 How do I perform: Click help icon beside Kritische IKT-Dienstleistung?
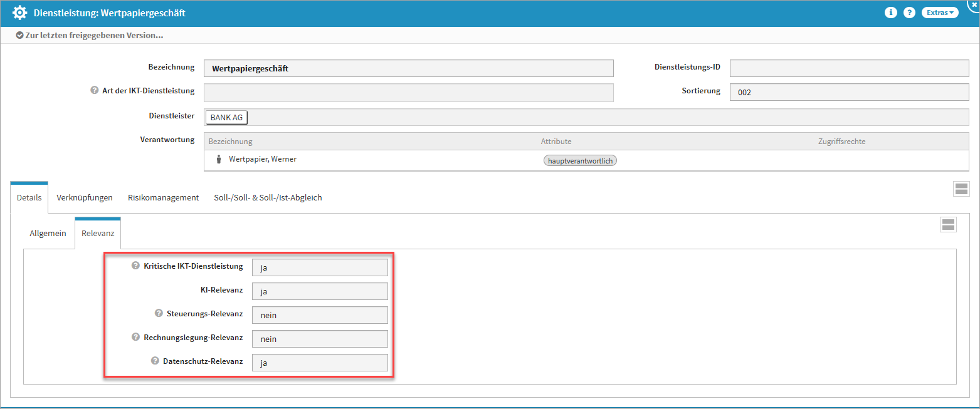(135, 266)
